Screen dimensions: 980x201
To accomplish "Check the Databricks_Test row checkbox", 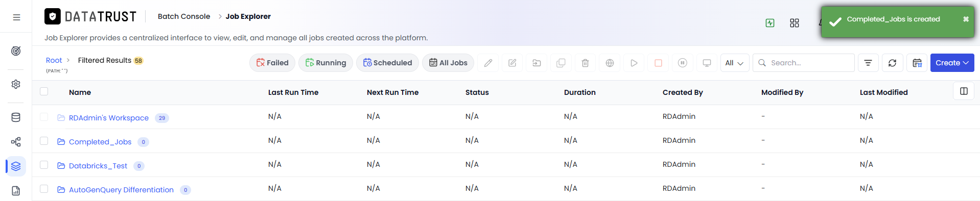I will point(44,165).
